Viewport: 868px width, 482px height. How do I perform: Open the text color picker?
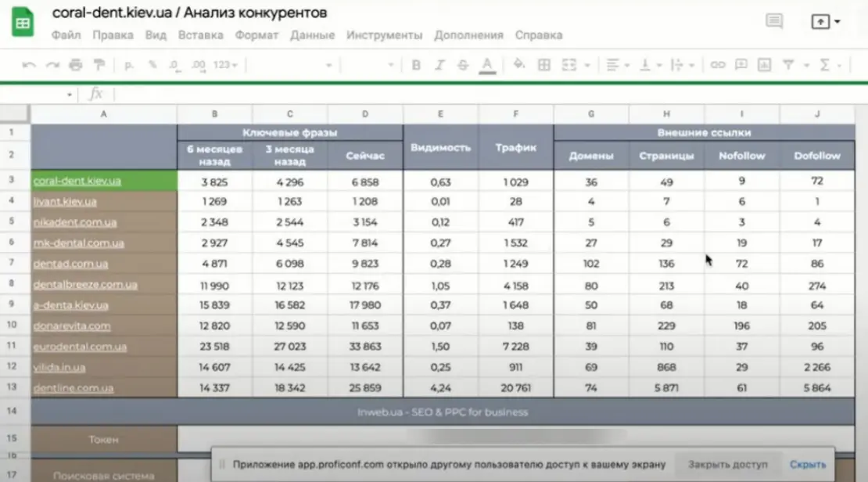(487, 66)
